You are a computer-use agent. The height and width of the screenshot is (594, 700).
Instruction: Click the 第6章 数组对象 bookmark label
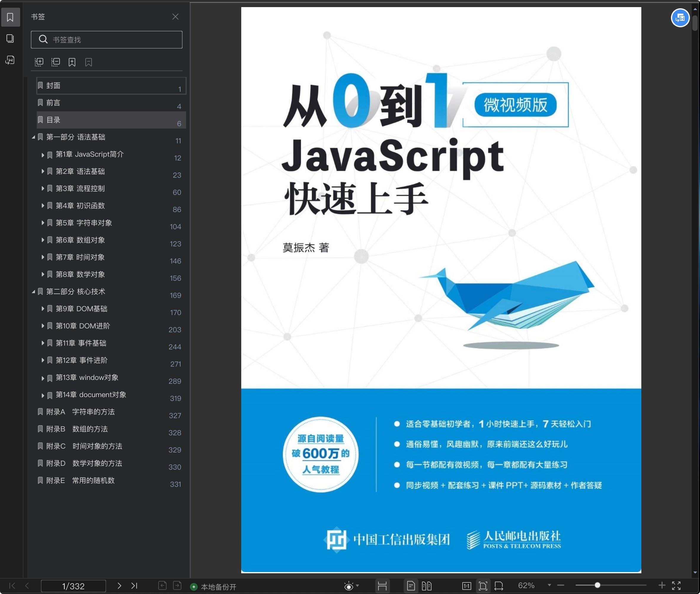point(80,240)
